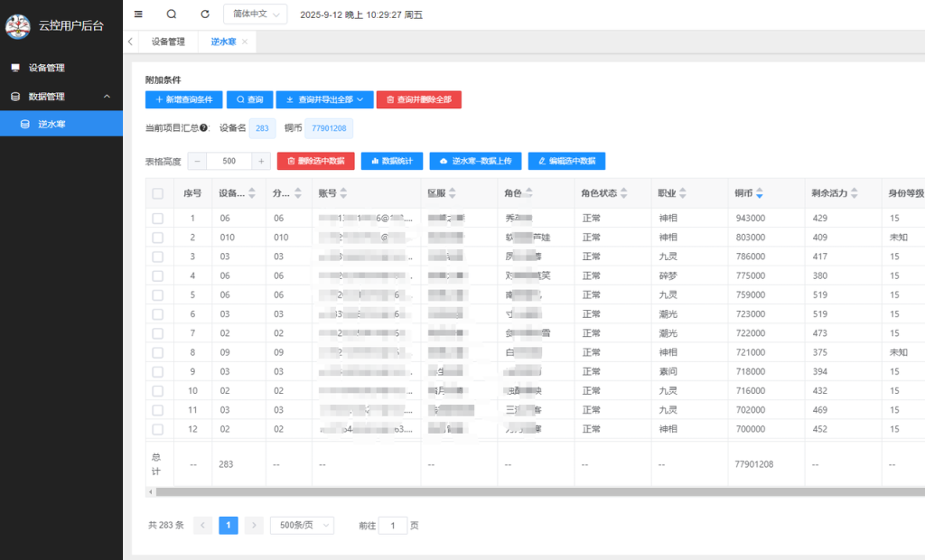This screenshot has width=925, height=560.
Task: Open the 简体中文 language dropdown
Action: 255,14
